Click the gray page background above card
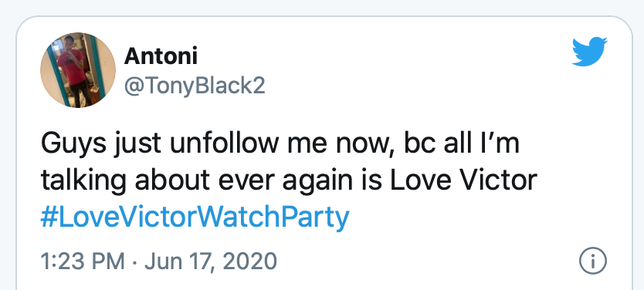This screenshot has width=644, height=290. click(x=322, y=7)
